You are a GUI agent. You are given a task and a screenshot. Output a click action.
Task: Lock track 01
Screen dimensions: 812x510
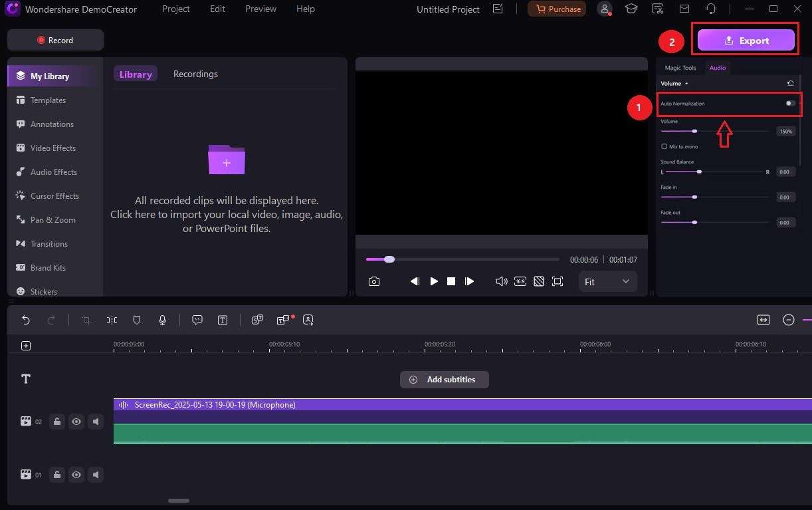[57, 474]
